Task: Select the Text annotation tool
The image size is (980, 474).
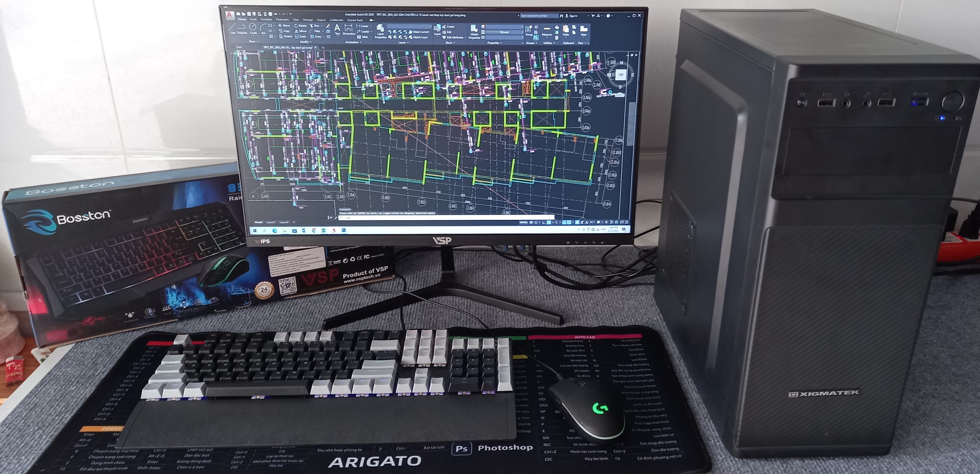Action: [x=337, y=29]
